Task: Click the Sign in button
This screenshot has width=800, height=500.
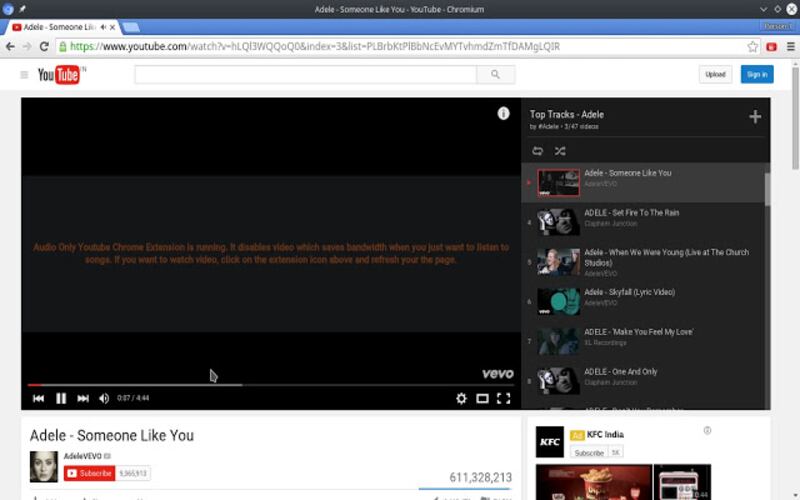Action: [757, 74]
